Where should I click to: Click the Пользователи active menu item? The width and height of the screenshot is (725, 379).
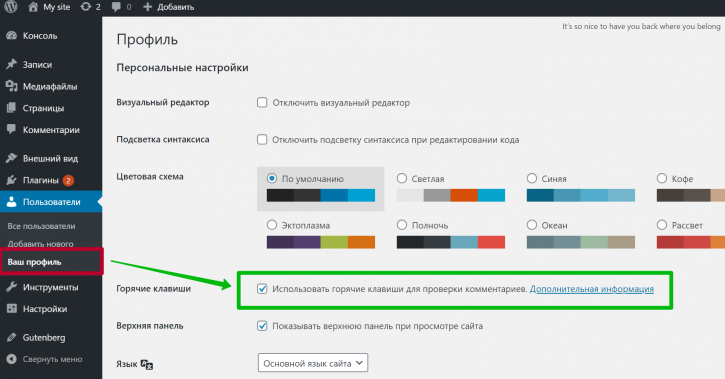(x=51, y=202)
